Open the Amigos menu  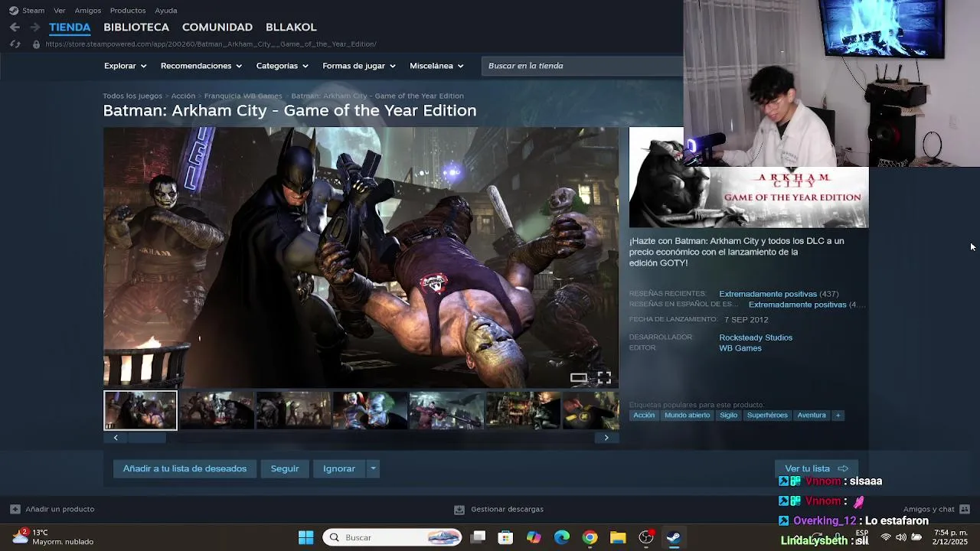[88, 11]
